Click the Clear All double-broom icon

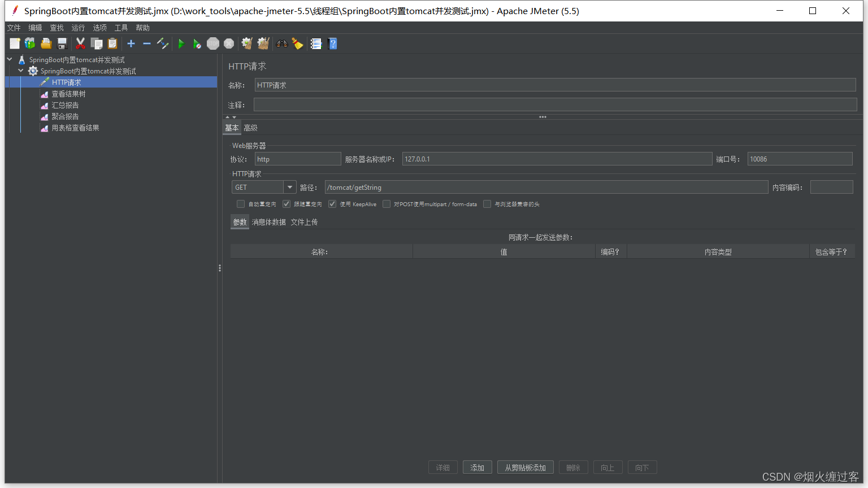click(x=263, y=43)
